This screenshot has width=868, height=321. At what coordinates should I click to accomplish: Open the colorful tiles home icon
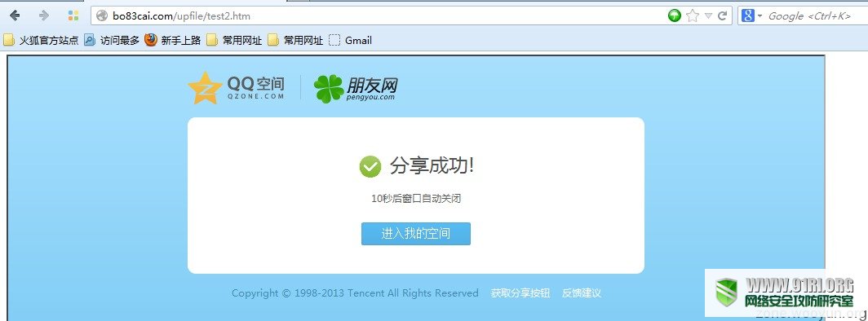pos(73,15)
